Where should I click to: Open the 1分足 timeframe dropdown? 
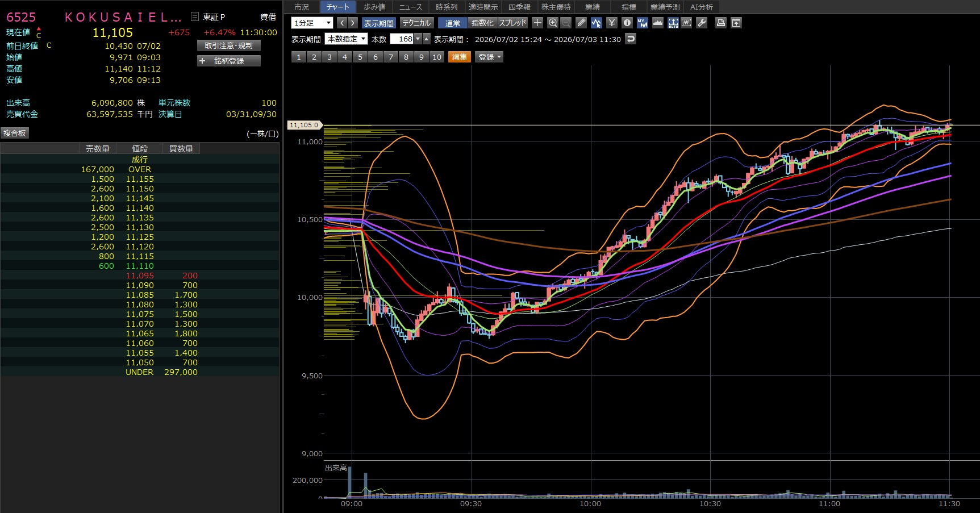(312, 23)
